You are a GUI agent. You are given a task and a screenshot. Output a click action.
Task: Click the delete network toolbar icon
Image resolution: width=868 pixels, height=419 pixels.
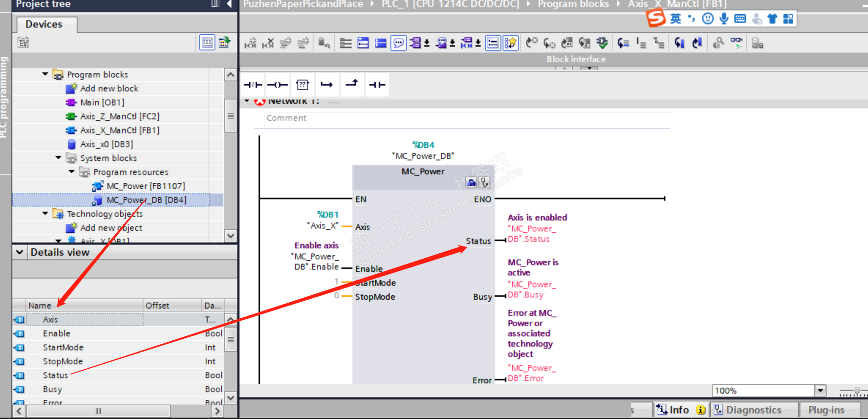tap(268, 44)
